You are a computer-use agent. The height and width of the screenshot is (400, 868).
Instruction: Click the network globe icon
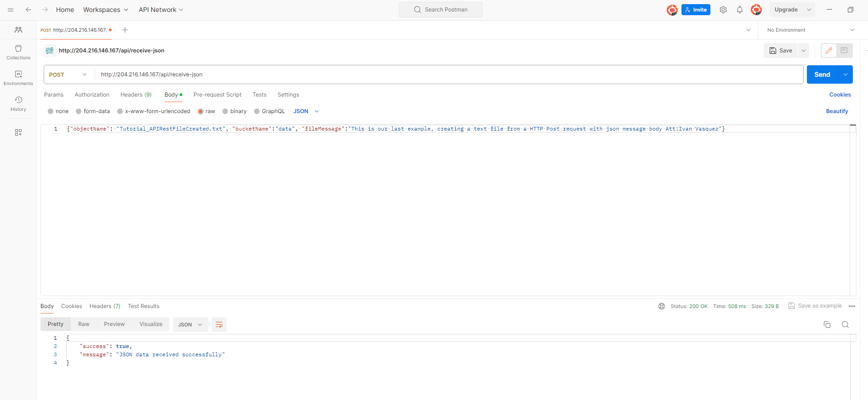click(662, 306)
